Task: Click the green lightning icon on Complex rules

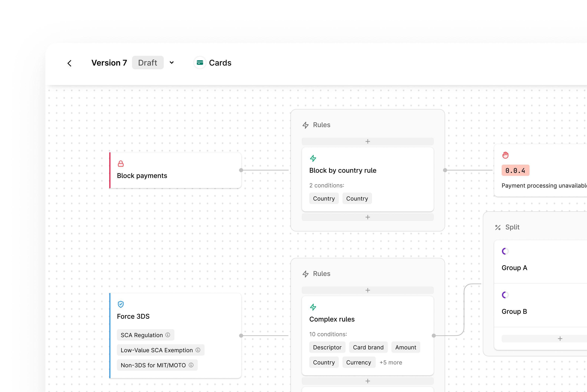Action: click(313, 307)
